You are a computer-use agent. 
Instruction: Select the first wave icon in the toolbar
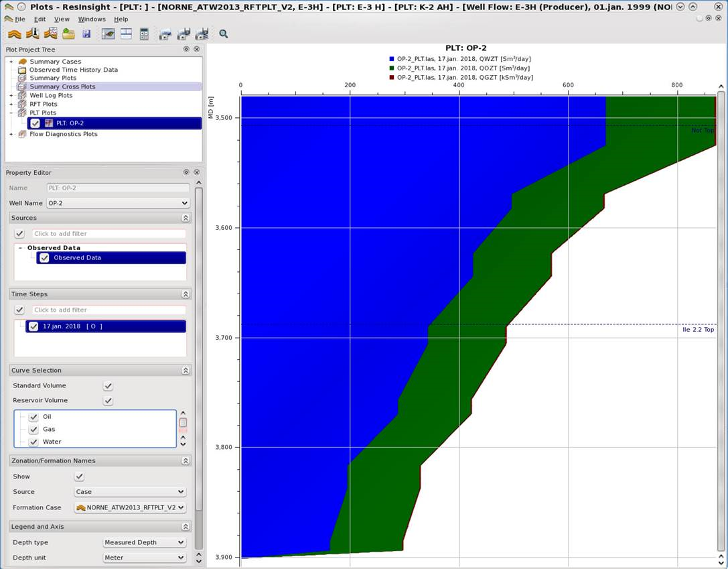coord(13,33)
